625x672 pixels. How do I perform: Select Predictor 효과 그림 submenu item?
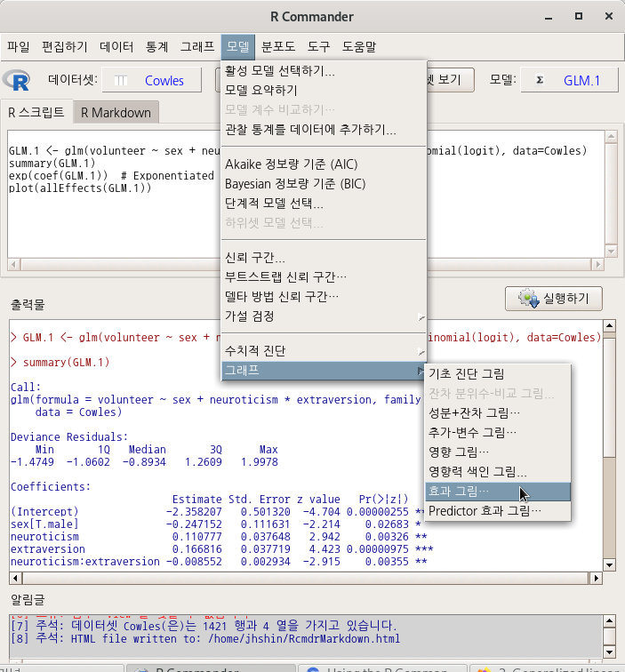498,511
